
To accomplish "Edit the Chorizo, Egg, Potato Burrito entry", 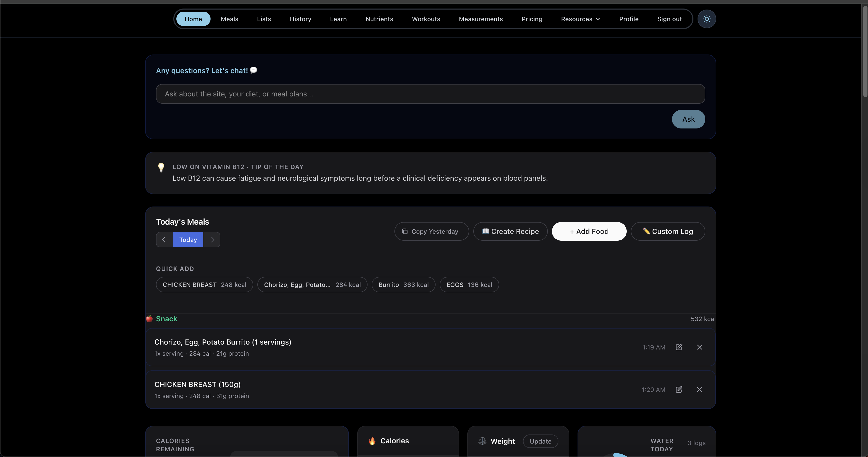I will [x=679, y=347].
